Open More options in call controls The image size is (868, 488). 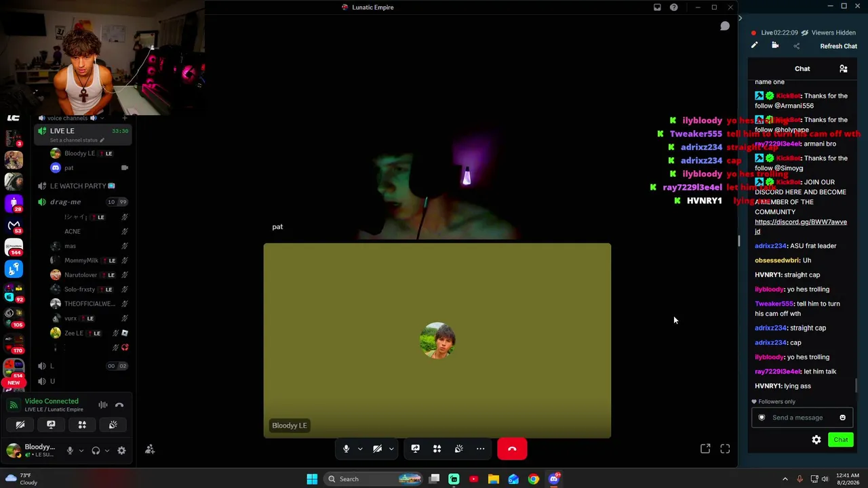tap(480, 449)
